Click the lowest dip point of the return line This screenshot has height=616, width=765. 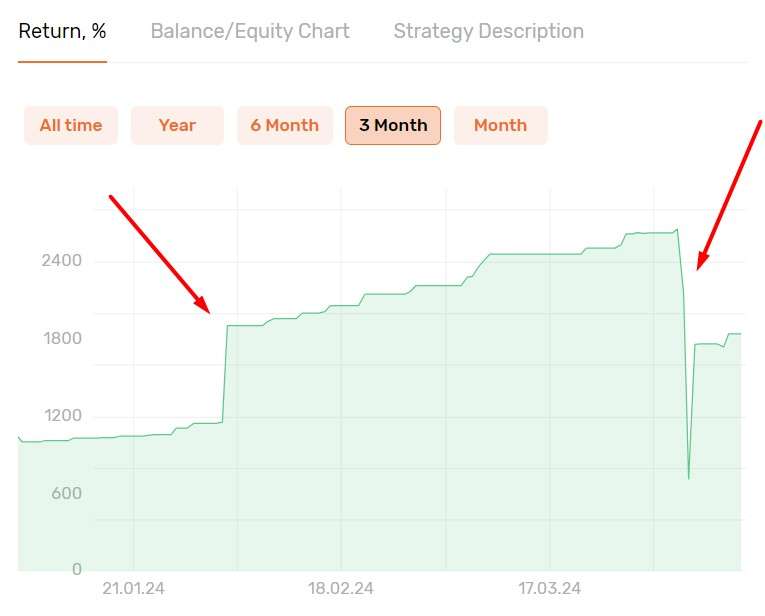pyautogui.click(x=688, y=478)
